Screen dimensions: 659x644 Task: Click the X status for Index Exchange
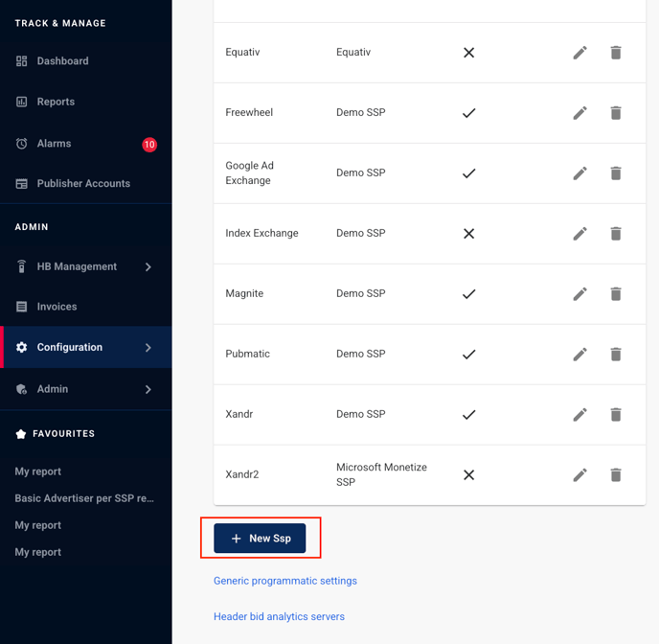point(468,233)
